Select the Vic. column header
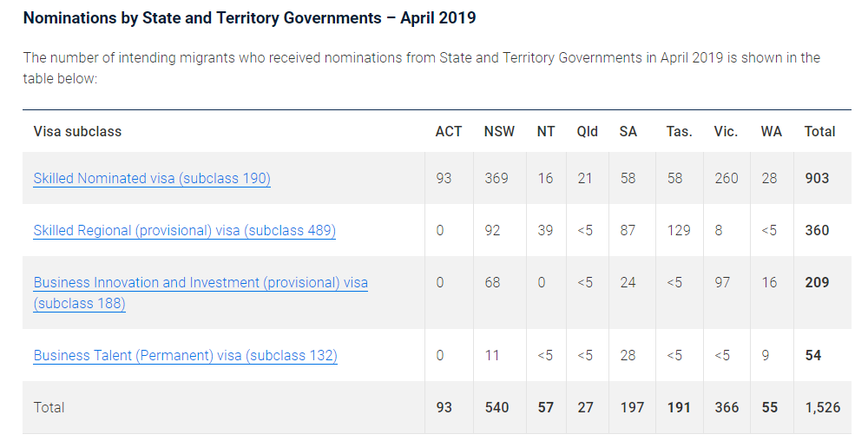This screenshot has width=868, height=441. [726, 132]
